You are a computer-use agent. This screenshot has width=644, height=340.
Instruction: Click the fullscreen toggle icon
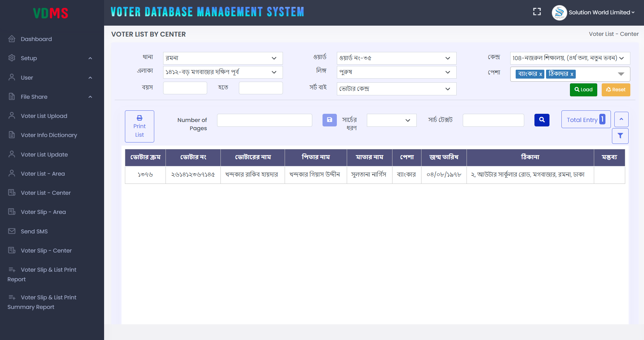click(537, 12)
